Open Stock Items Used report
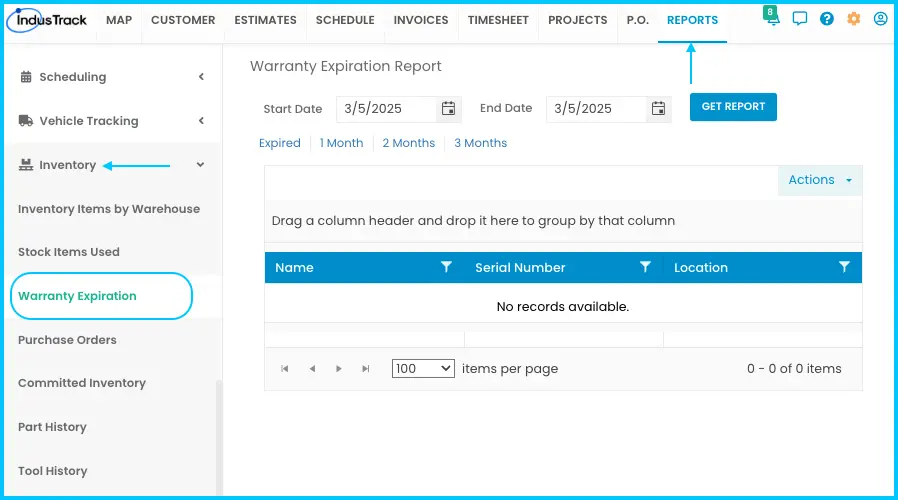 (69, 252)
